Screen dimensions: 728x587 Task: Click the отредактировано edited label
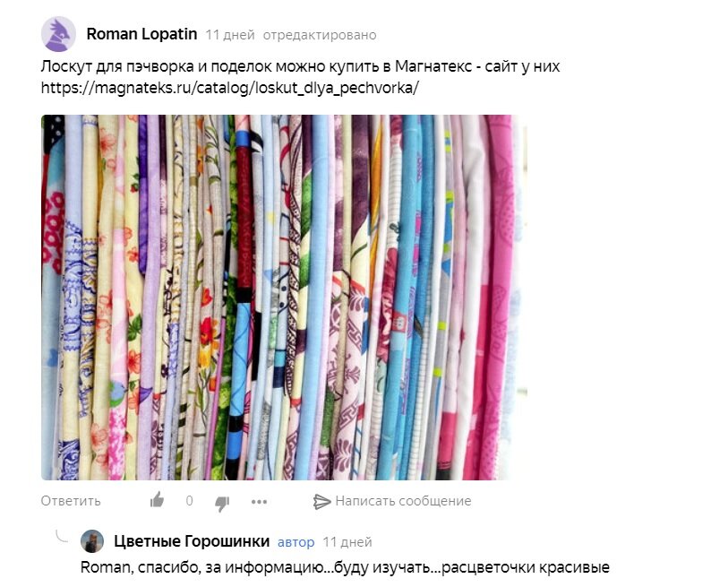tap(320, 35)
